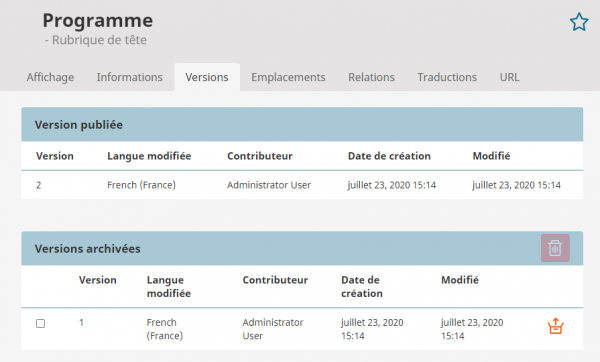Click 'Version' header in published table
Image resolution: width=600 pixels, height=362 pixels.
pos(55,156)
